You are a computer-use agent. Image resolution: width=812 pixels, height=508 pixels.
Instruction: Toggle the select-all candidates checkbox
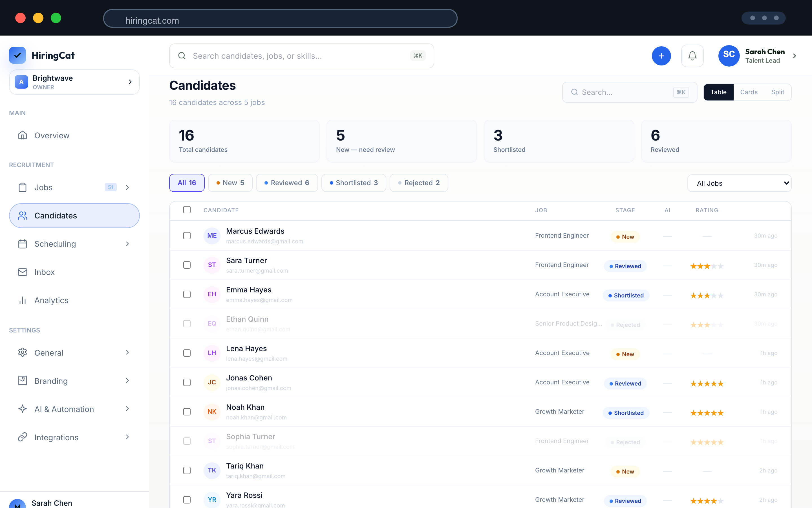(187, 210)
